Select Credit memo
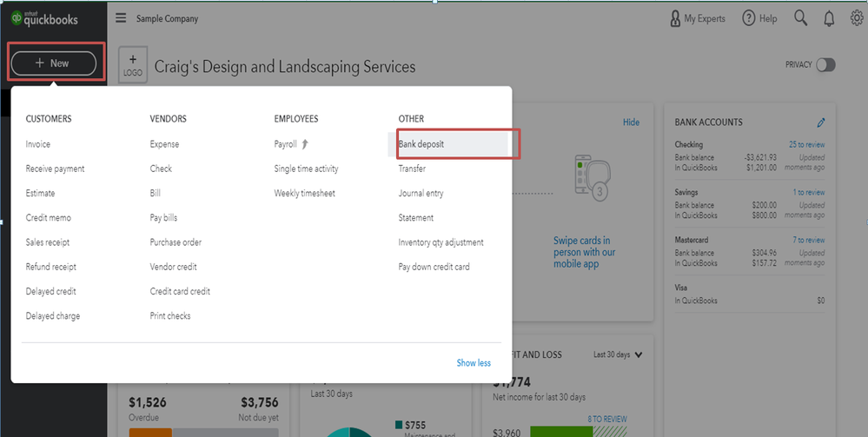868x437 pixels. tap(48, 218)
